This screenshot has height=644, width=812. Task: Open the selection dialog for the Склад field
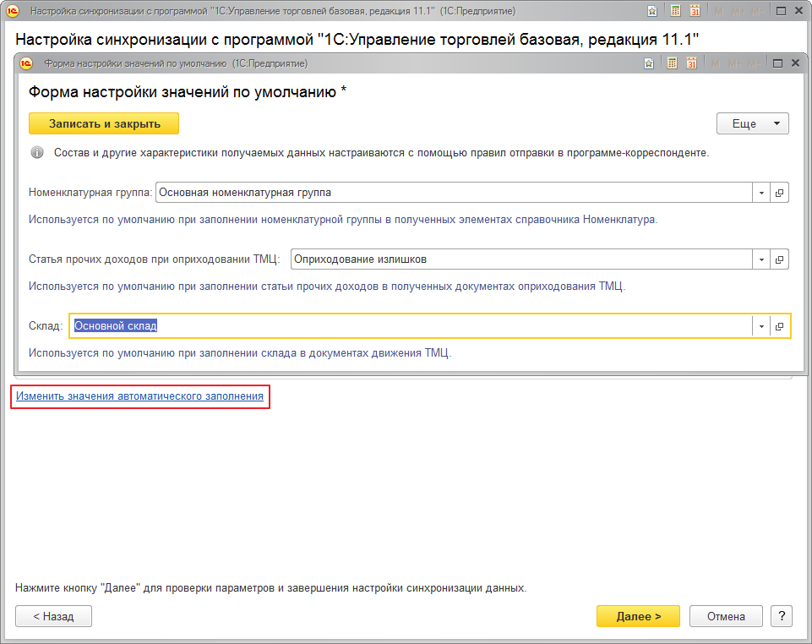(x=779, y=325)
